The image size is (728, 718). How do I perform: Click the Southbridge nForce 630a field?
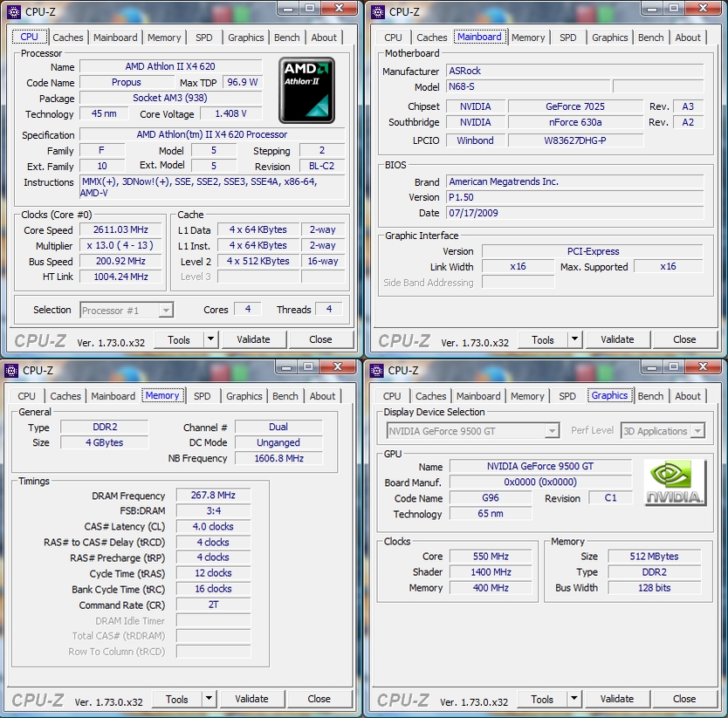(x=575, y=122)
